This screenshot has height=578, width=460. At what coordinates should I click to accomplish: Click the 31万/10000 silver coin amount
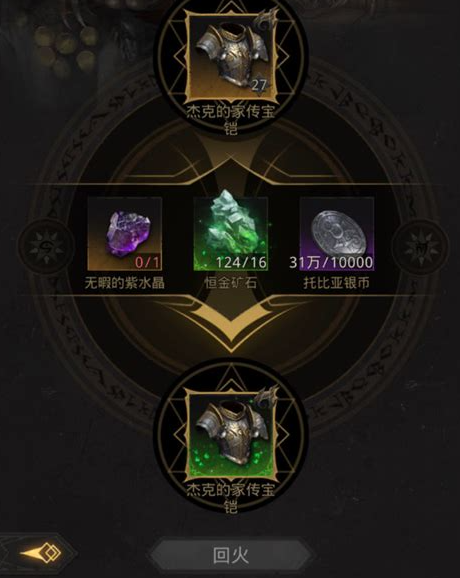point(331,262)
